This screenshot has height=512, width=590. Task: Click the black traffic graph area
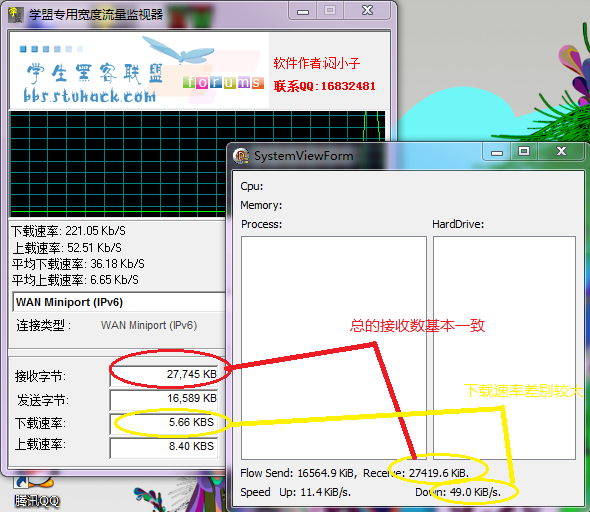(x=118, y=164)
